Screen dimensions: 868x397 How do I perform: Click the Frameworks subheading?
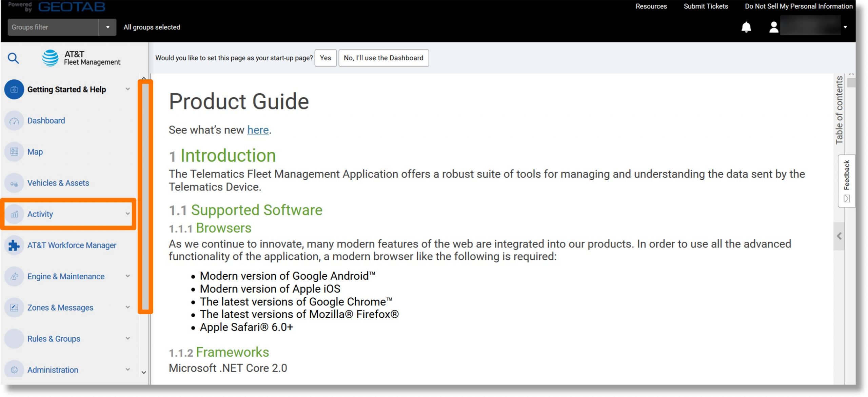click(233, 352)
